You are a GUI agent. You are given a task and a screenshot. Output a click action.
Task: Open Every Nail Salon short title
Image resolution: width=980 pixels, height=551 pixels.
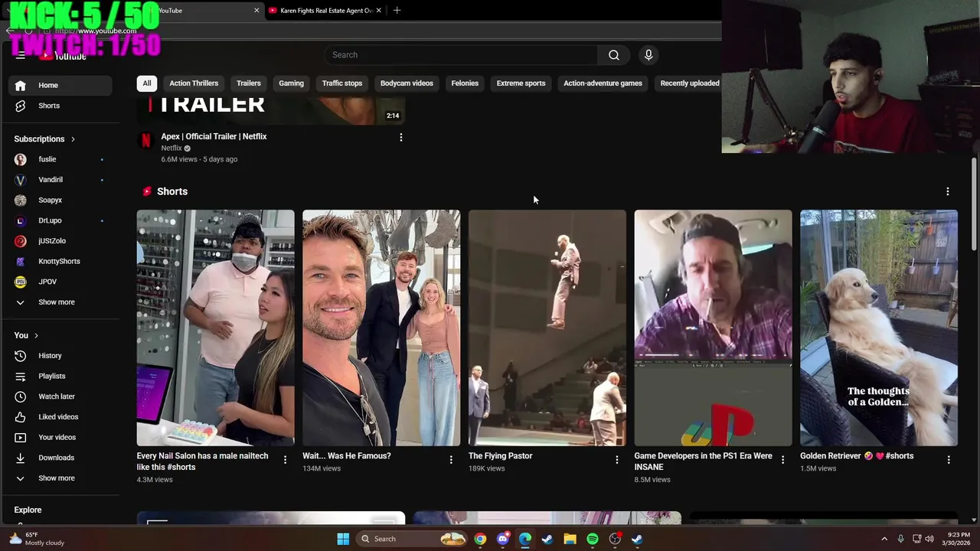[x=202, y=461]
